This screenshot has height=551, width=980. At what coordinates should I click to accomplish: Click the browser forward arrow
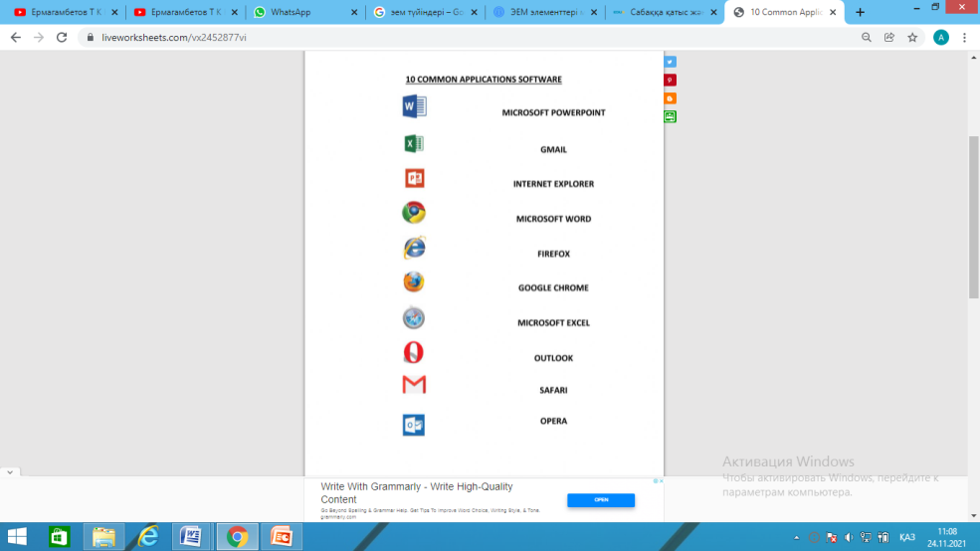39,38
